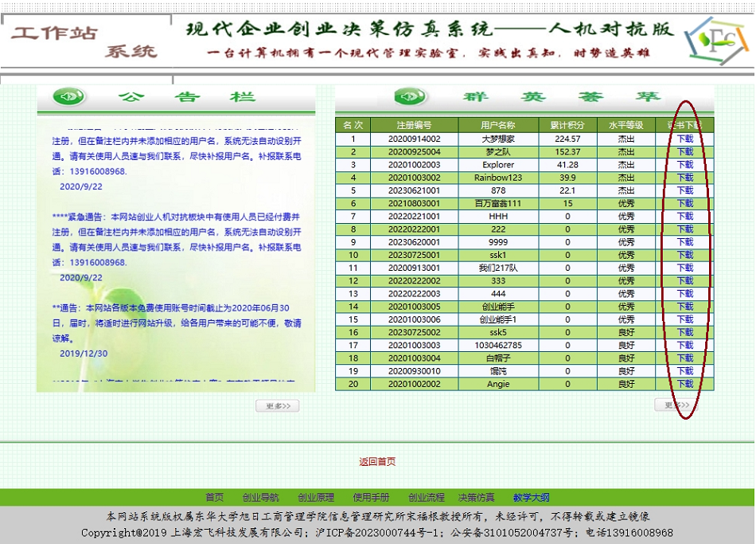The height and width of the screenshot is (544, 756).
Task: Download the certificate for user 百万富翁111
Action: point(684,203)
